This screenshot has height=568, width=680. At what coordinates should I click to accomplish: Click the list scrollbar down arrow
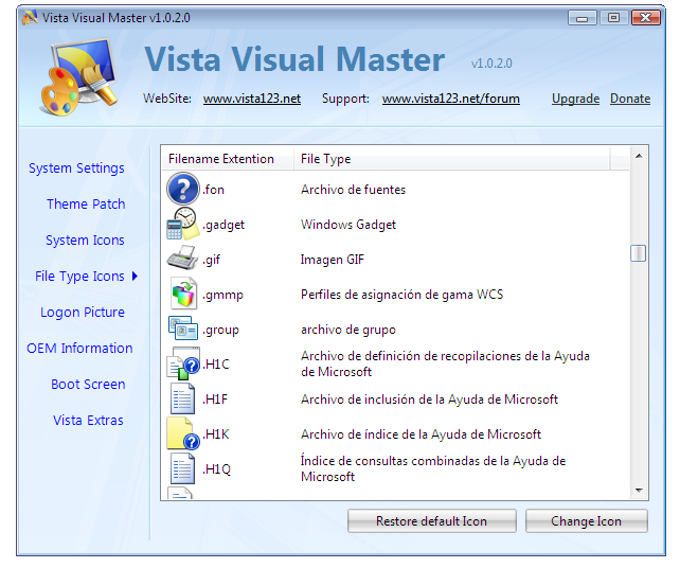pos(639,490)
